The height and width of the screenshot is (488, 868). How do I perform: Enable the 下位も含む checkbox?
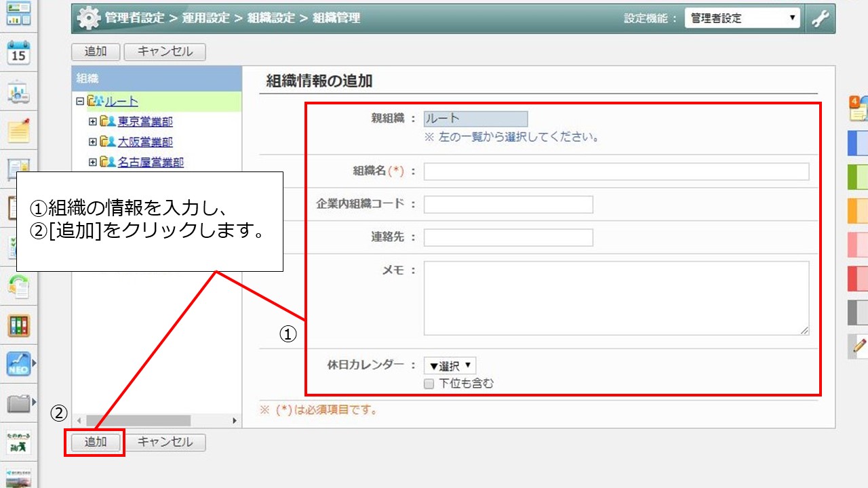(x=429, y=384)
